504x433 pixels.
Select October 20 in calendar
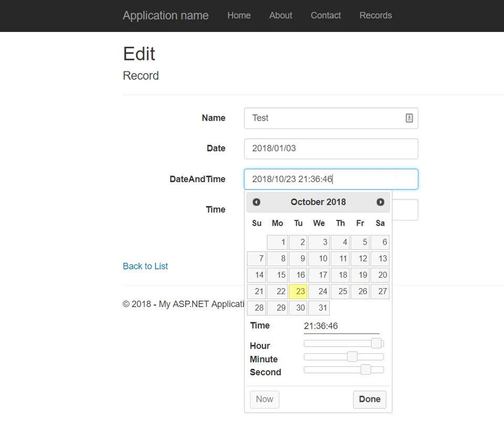tap(380, 275)
